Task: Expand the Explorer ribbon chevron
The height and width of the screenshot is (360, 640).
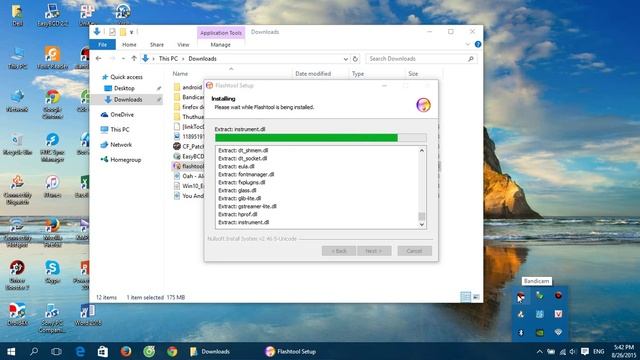Action: (468, 44)
